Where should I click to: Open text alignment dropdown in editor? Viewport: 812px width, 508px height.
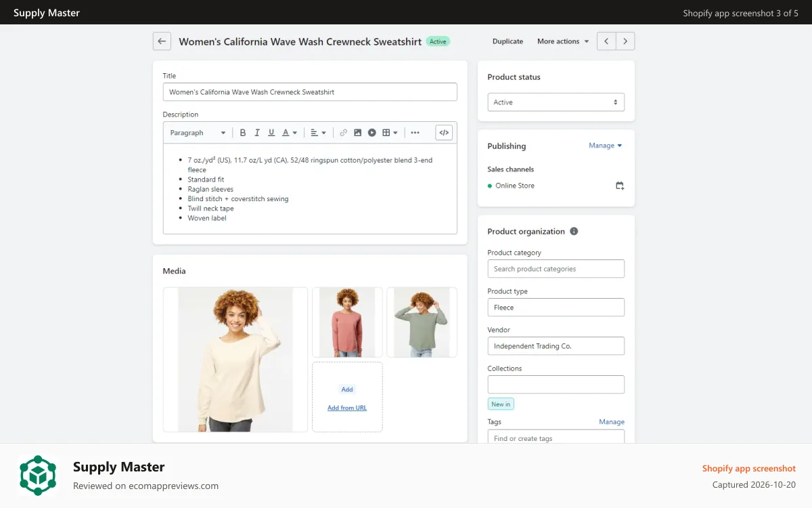coord(318,133)
